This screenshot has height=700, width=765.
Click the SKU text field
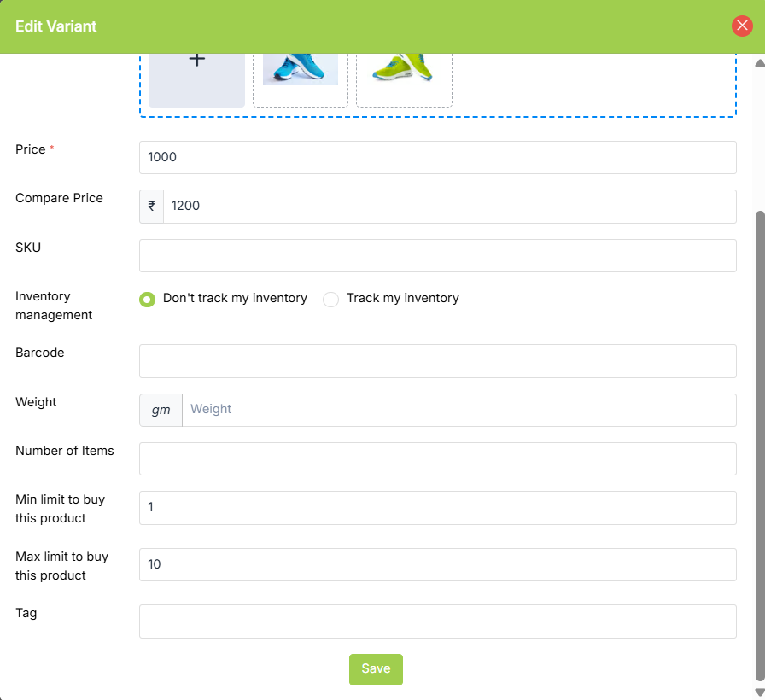pyautogui.click(x=437, y=255)
